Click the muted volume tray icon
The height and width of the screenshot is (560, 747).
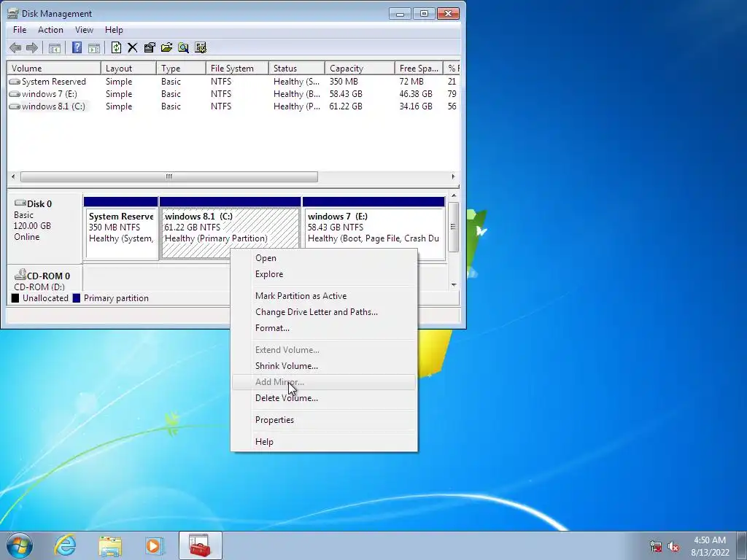tap(673, 546)
